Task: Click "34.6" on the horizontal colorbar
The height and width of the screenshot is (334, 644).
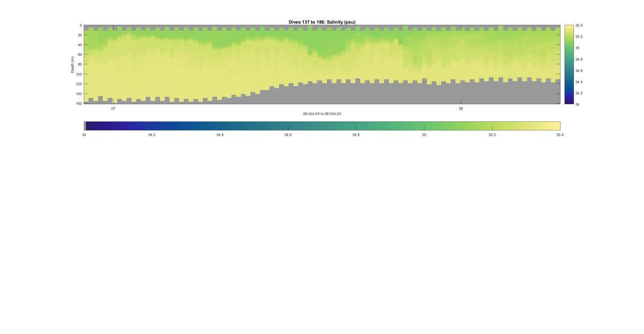Action: tap(288, 135)
